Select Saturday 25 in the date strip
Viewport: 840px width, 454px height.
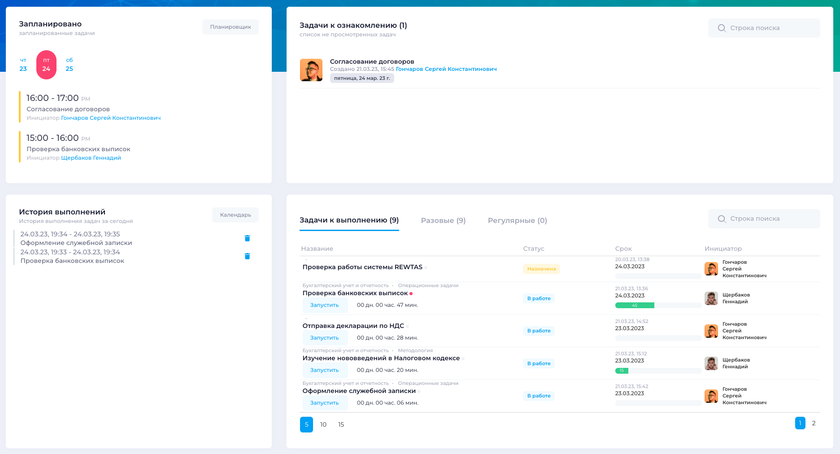pyautogui.click(x=69, y=65)
